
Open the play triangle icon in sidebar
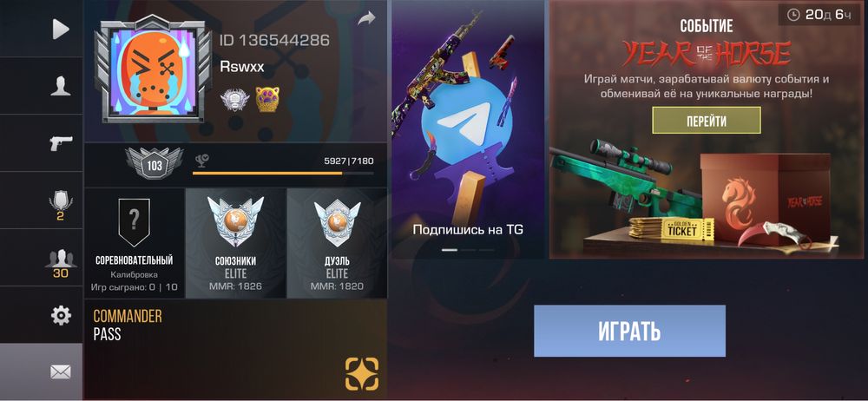61,30
